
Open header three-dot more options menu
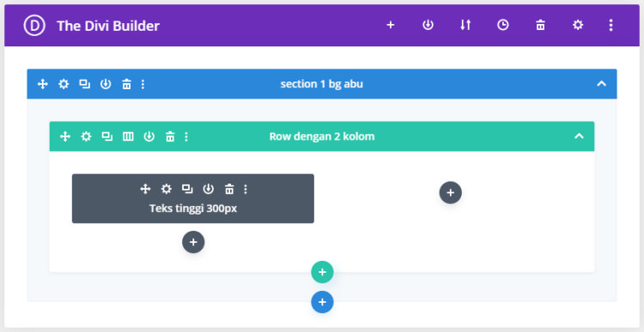(x=611, y=26)
